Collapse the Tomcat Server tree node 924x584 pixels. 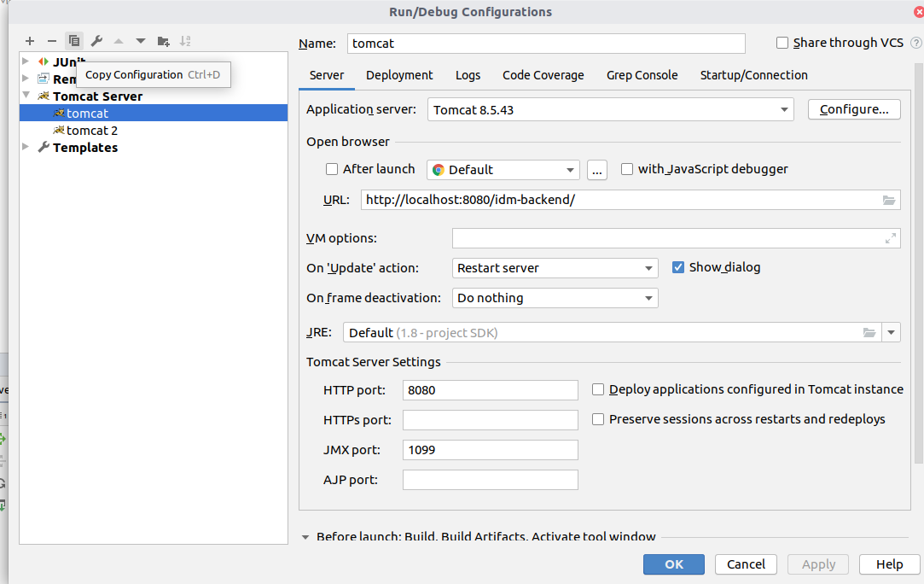[26, 95]
